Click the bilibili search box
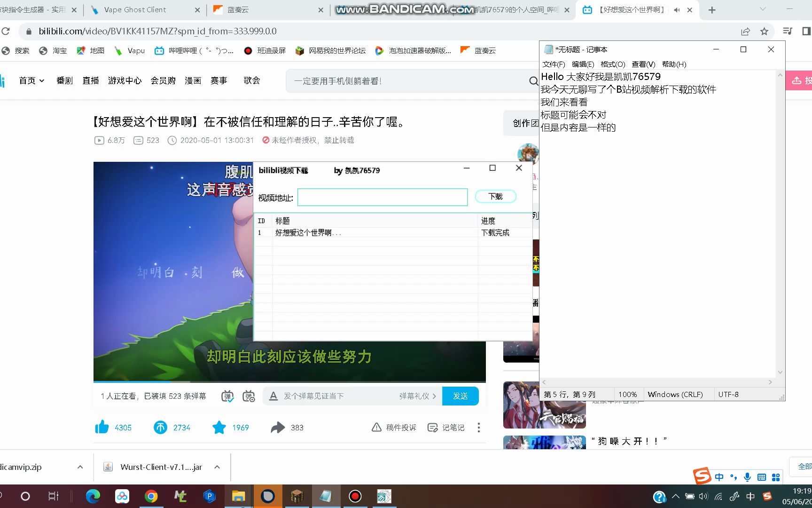Image resolution: width=812 pixels, height=508 pixels. (409, 81)
